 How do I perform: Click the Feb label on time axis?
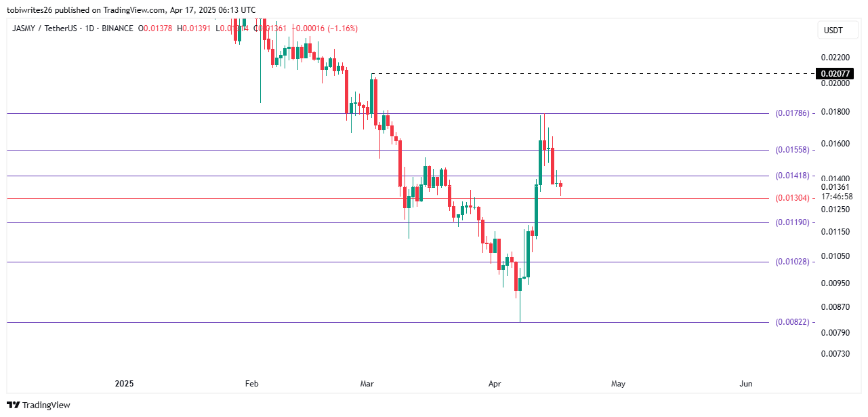[x=251, y=384]
